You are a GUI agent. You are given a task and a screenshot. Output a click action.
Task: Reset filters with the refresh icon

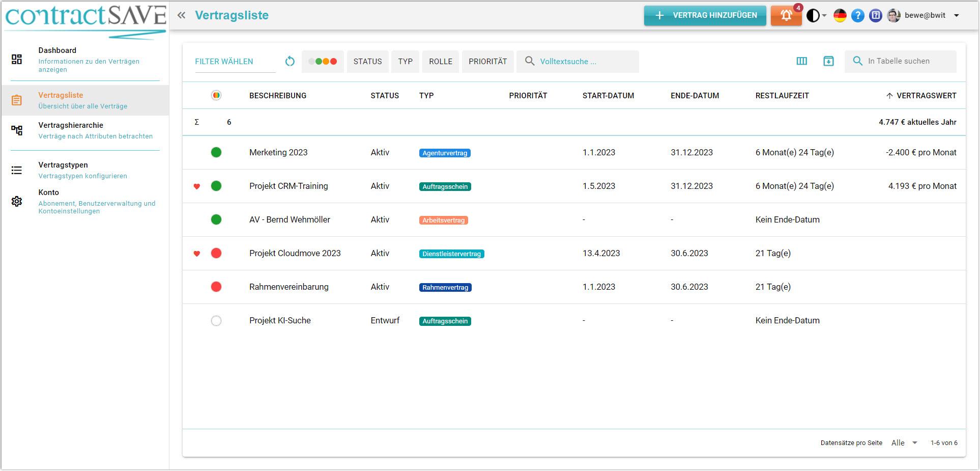290,62
